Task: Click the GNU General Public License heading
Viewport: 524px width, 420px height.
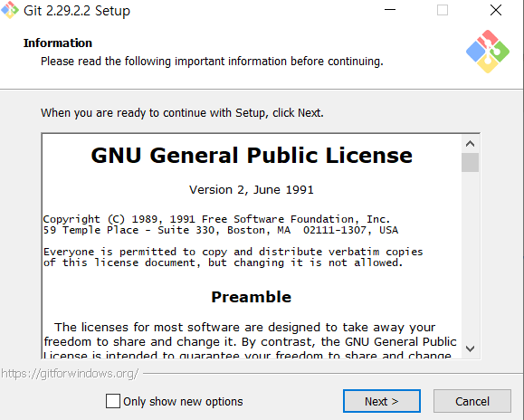Action: click(252, 156)
